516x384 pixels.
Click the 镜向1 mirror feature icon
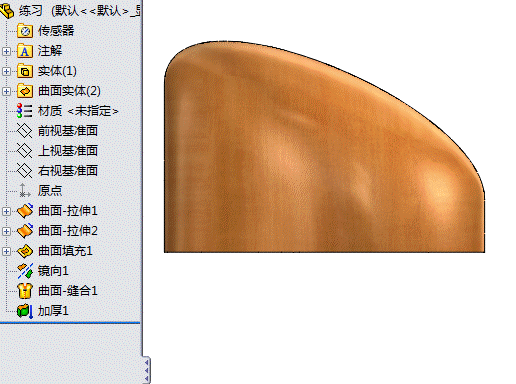(x=25, y=271)
